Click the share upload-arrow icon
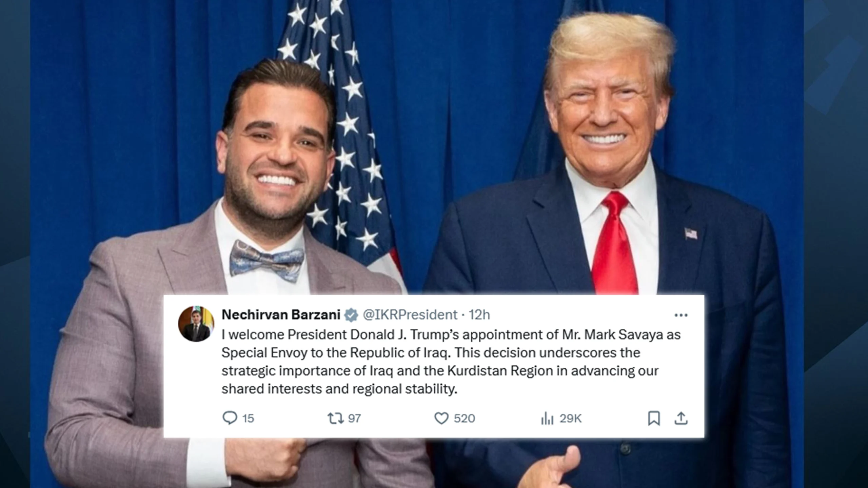 [x=681, y=418]
